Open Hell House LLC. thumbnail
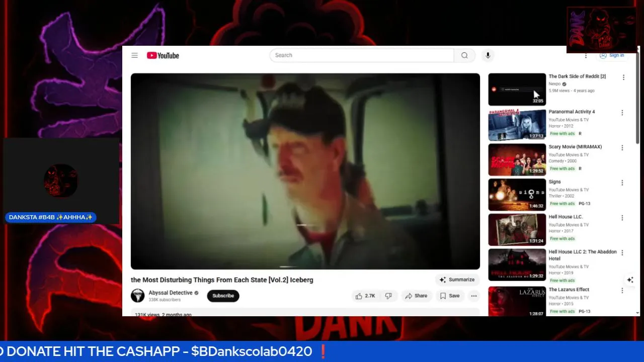 517,230
